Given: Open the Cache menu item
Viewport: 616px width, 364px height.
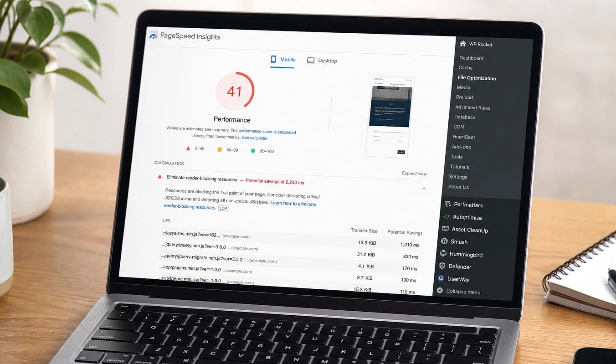Looking at the screenshot, I should pos(466,67).
